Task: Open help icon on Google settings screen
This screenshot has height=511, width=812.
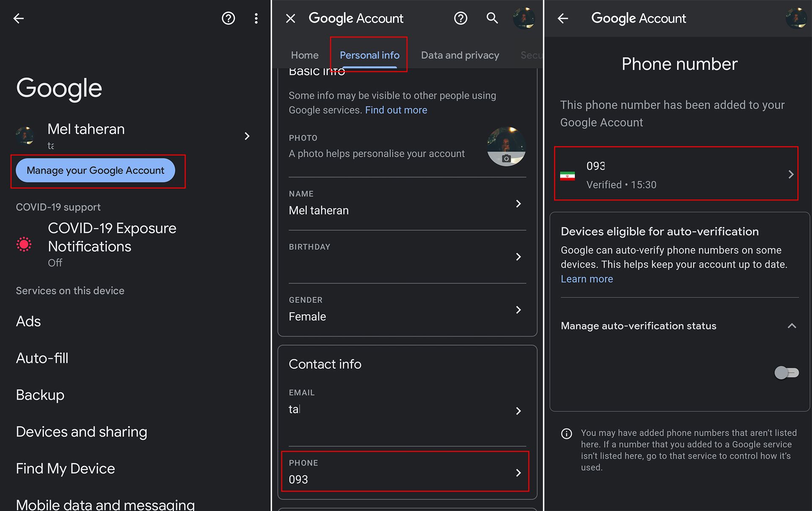Action: 228,18
